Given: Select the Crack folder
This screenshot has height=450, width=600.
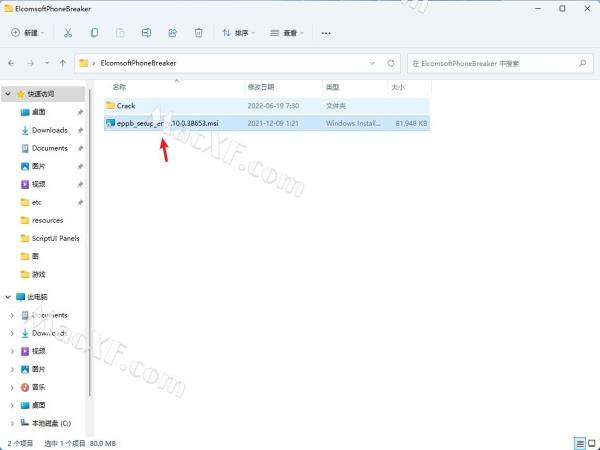Looking at the screenshot, I should click(267, 106).
